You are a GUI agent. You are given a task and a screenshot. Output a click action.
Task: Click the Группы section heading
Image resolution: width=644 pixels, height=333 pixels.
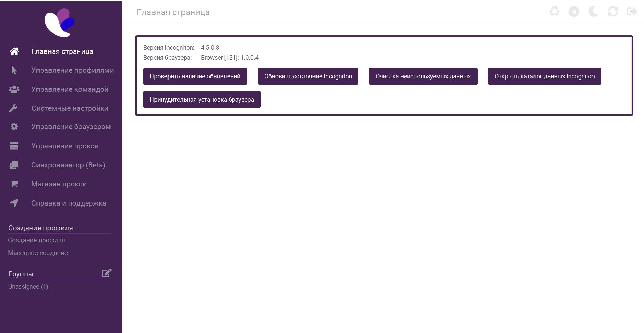pyautogui.click(x=21, y=274)
